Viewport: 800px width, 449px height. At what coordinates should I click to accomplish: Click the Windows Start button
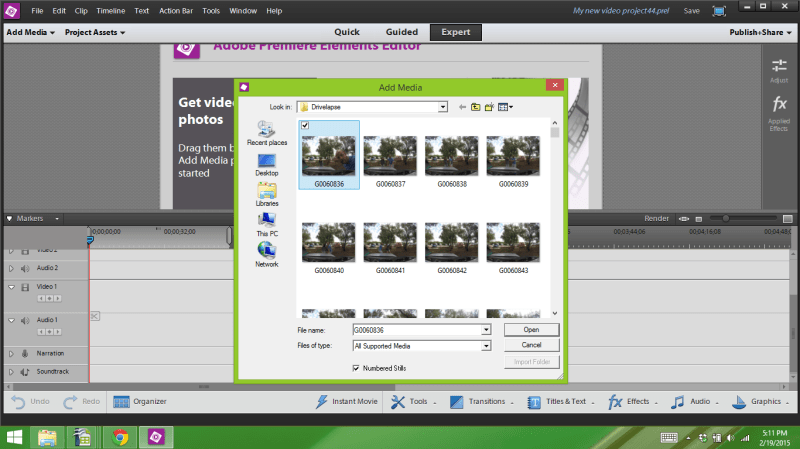point(14,437)
